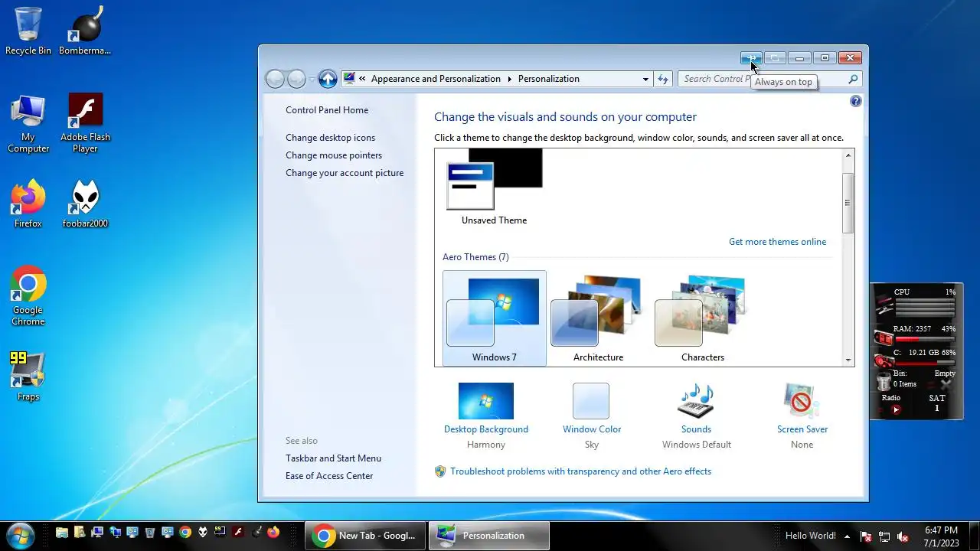Viewport: 980px width, 551px height.
Task: Click the Forward navigation arrow
Action: coord(296,79)
